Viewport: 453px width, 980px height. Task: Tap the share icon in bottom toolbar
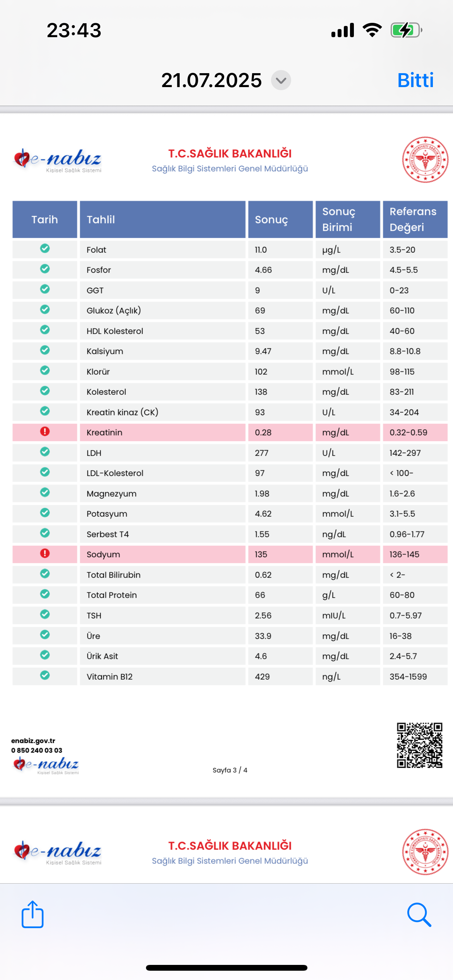[x=33, y=915]
